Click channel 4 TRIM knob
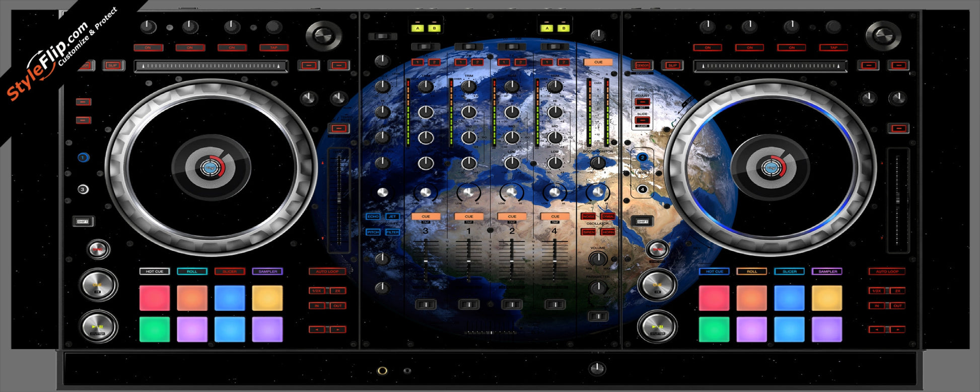This screenshot has height=392, width=980. tap(554, 86)
